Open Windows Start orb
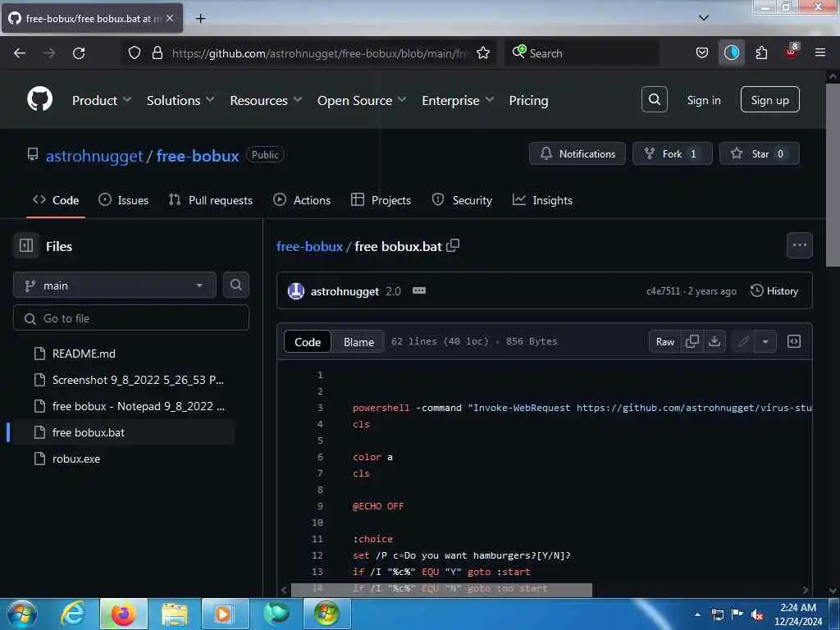This screenshot has height=630, width=840. (22, 614)
